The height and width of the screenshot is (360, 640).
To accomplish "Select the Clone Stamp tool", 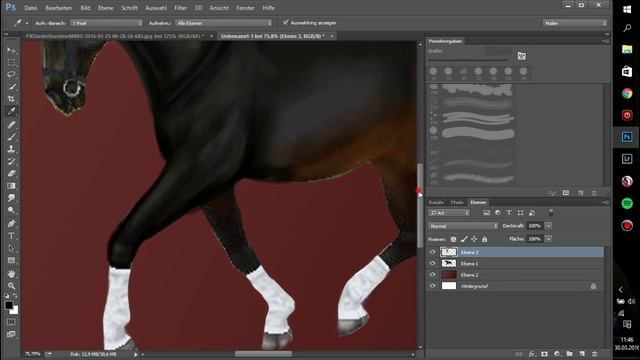I will click(x=11, y=149).
